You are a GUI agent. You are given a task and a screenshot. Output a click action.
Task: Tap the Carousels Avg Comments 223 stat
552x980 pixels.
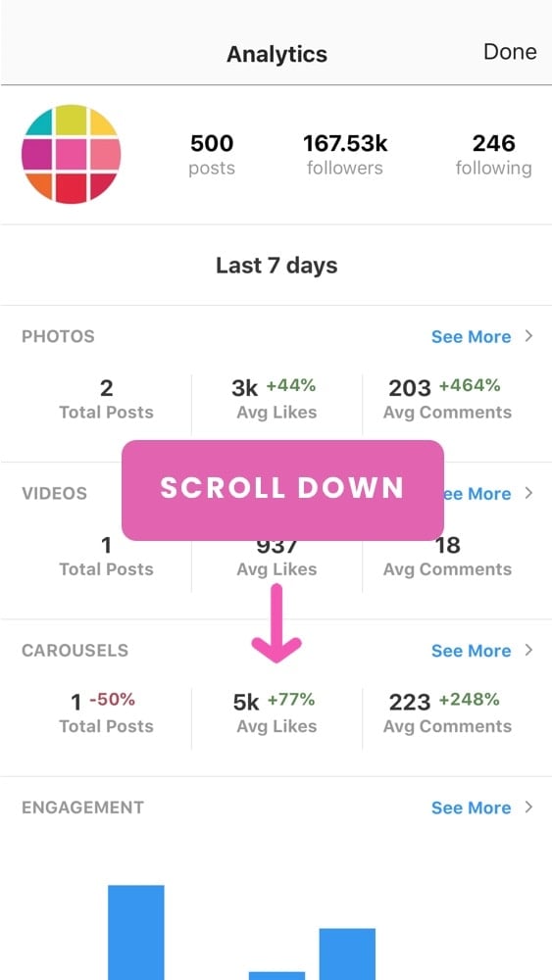[447, 712]
